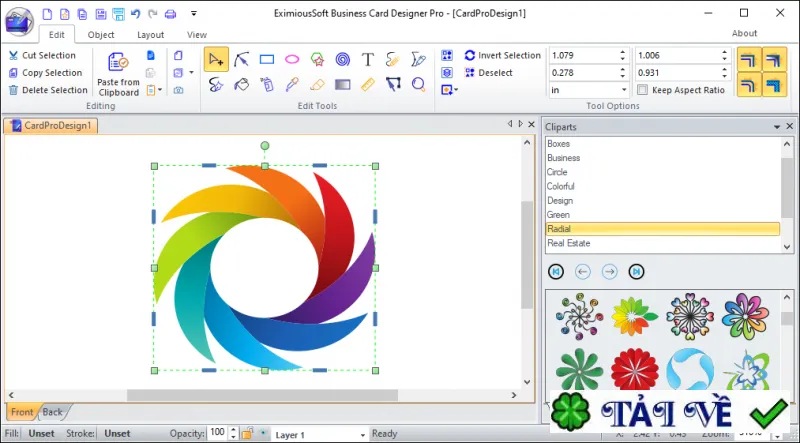Select the Eraser tool

[x=317, y=84]
